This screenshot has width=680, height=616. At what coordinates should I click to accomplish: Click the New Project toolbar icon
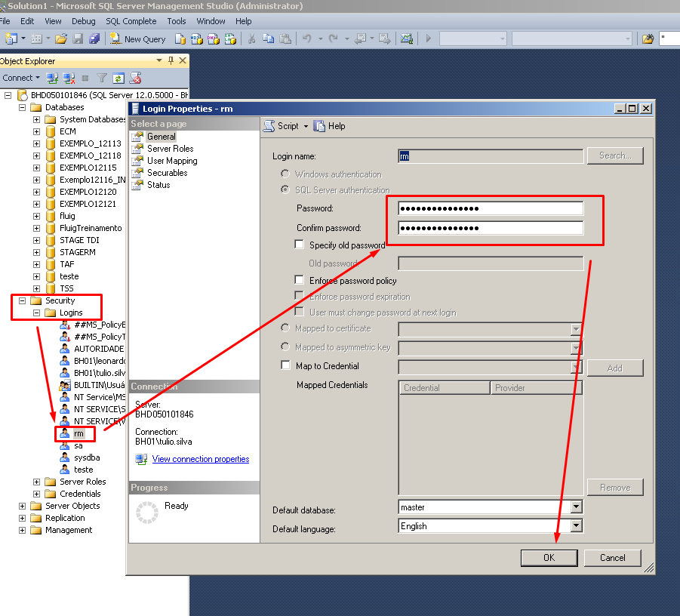tap(11, 39)
